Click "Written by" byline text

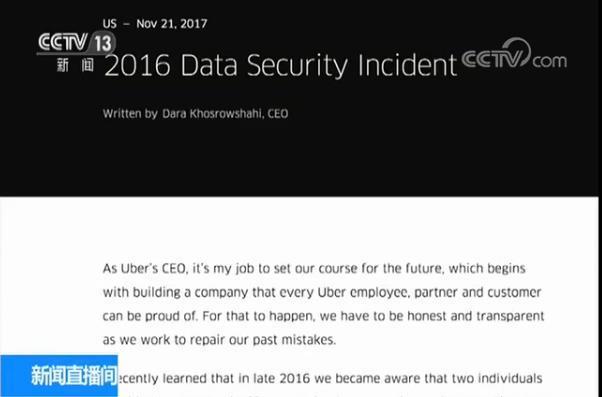(130, 114)
